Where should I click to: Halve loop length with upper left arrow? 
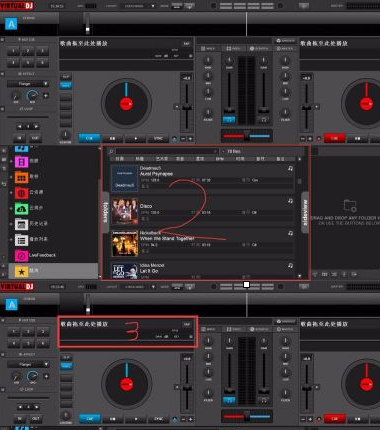pos(19,126)
